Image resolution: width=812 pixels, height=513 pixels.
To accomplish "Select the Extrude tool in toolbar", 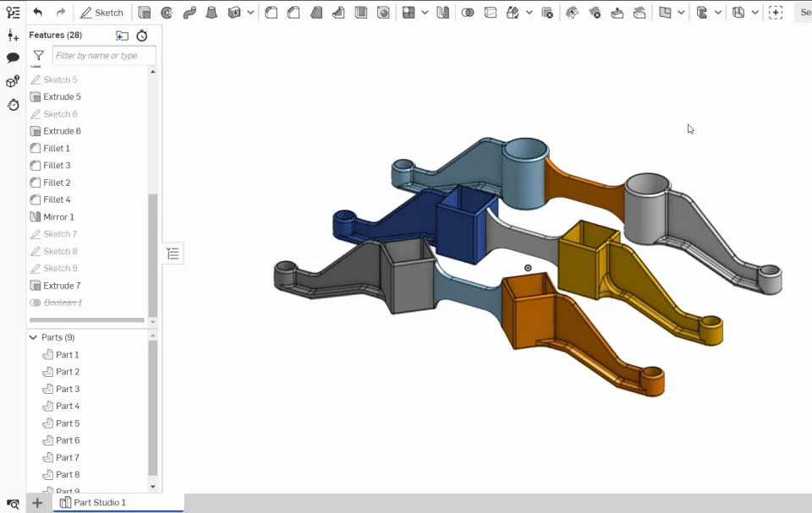I will click(x=145, y=13).
